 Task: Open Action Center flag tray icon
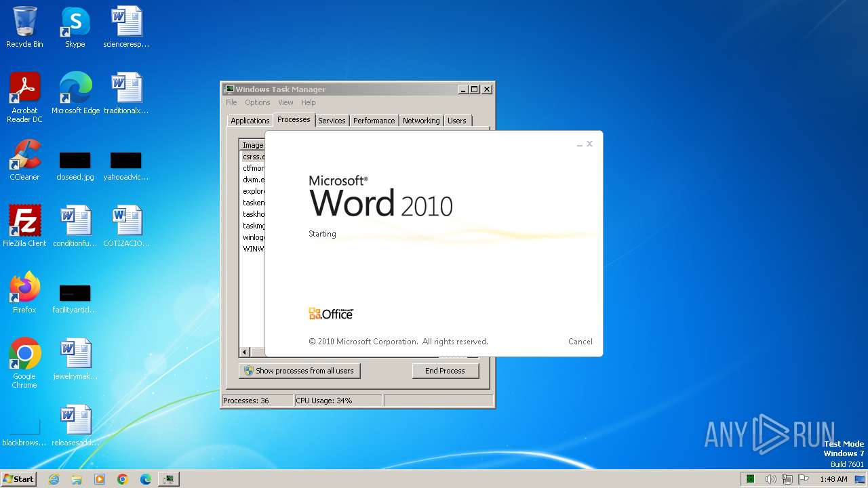pyautogui.click(x=804, y=479)
